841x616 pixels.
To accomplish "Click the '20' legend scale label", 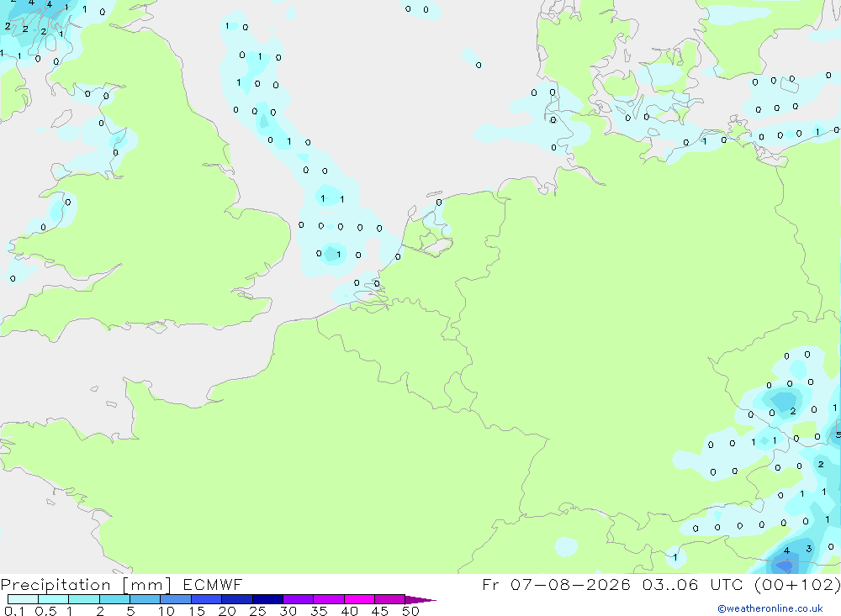I will click(227, 611).
